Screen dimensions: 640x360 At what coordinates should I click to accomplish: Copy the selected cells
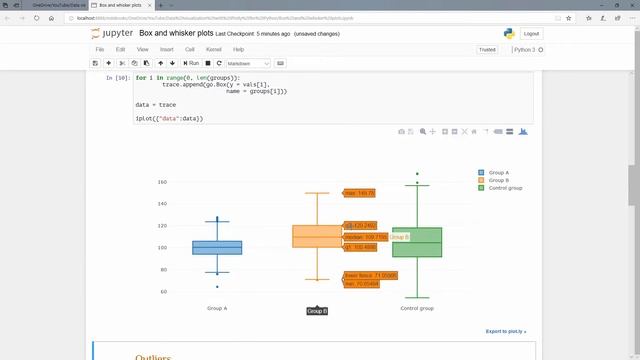point(134,63)
